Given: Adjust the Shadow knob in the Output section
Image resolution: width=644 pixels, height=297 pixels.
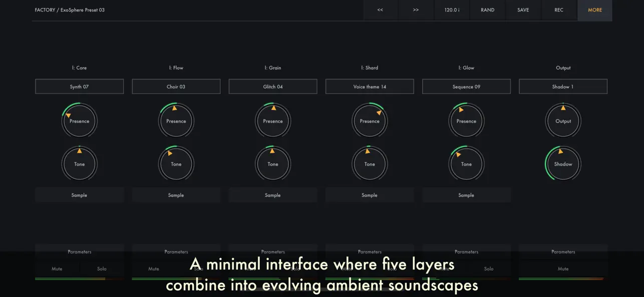Looking at the screenshot, I should tap(563, 163).
